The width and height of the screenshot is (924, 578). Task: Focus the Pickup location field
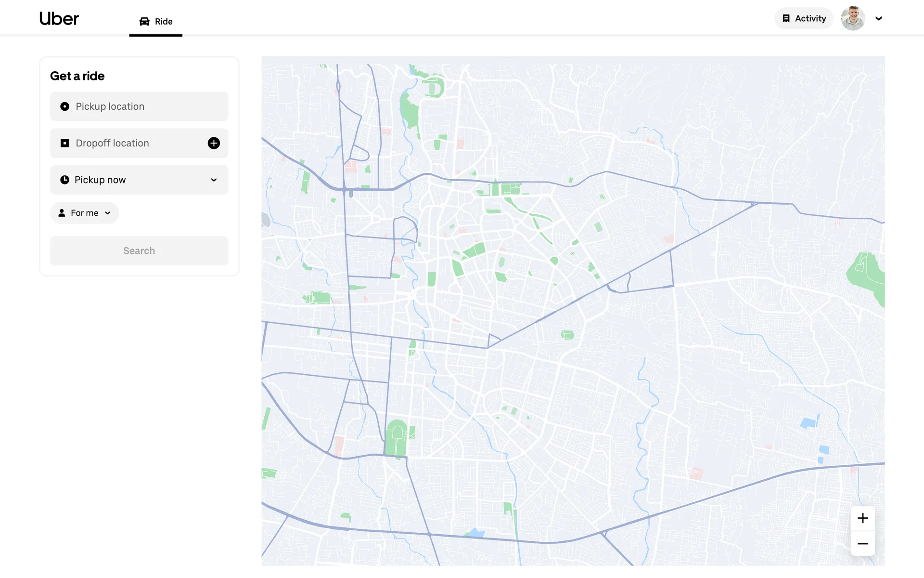pyautogui.click(x=140, y=106)
